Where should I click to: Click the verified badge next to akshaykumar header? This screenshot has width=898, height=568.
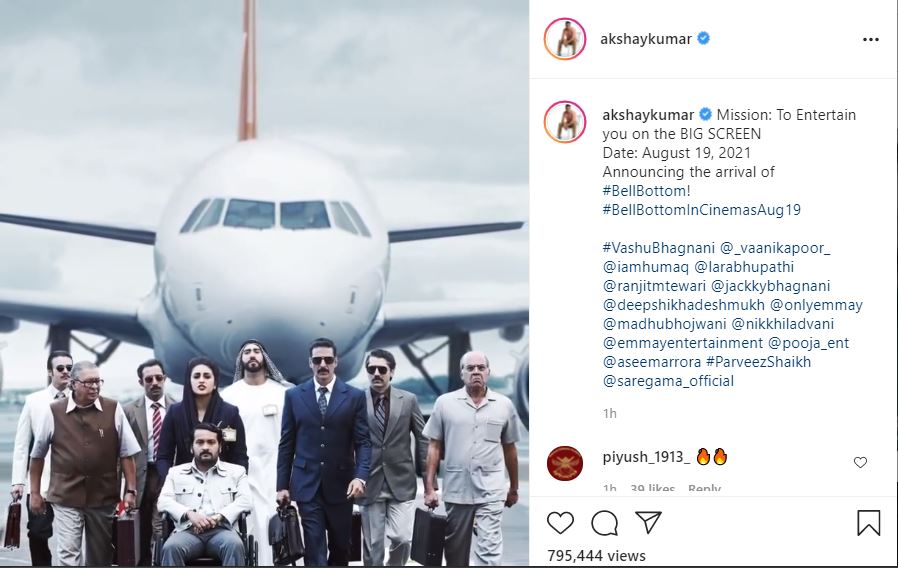[x=704, y=38]
